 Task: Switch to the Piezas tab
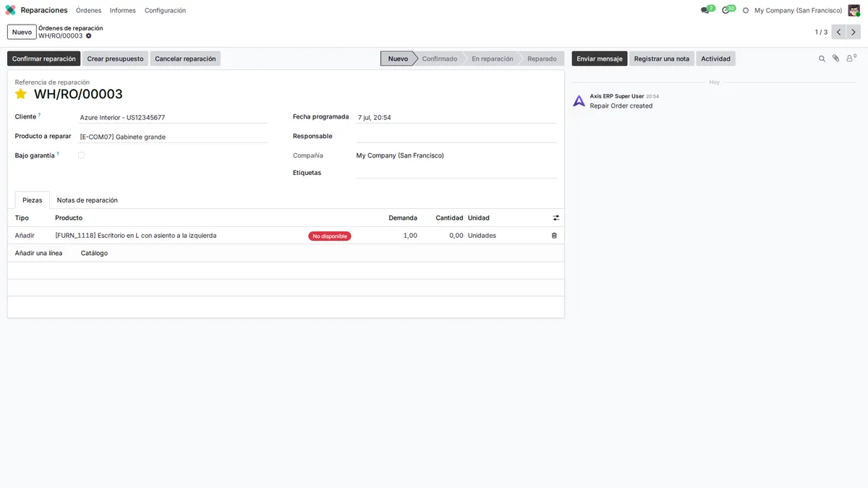click(32, 200)
